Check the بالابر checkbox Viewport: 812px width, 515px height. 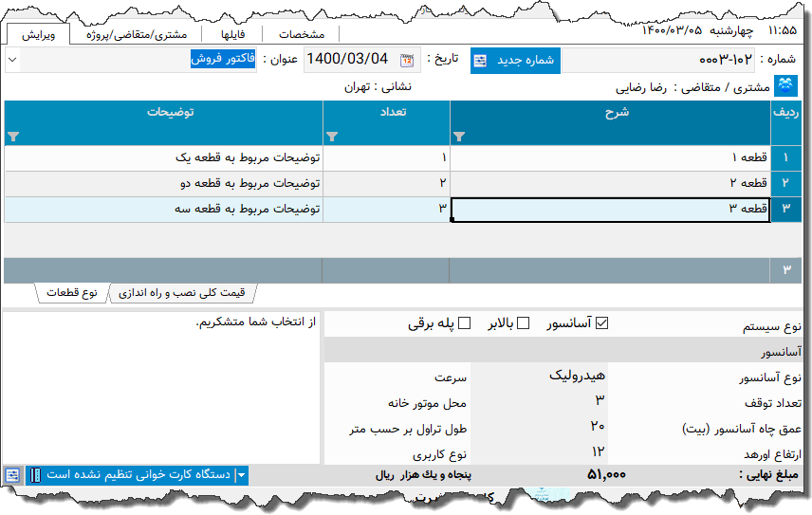(524, 323)
